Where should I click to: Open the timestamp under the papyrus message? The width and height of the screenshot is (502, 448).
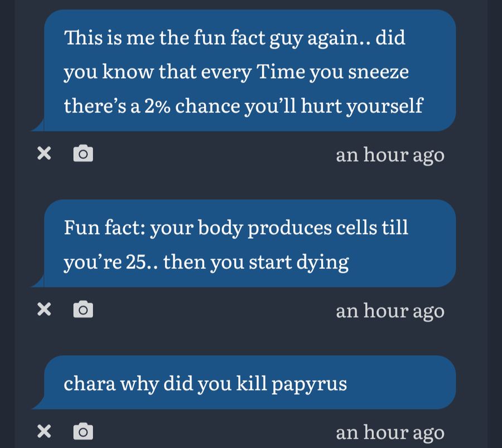click(x=390, y=432)
